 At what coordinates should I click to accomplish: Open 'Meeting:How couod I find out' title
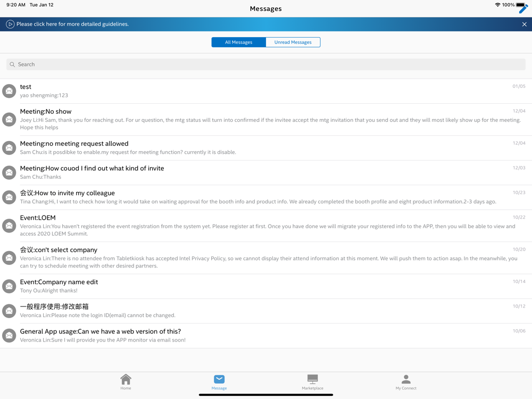pos(92,168)
